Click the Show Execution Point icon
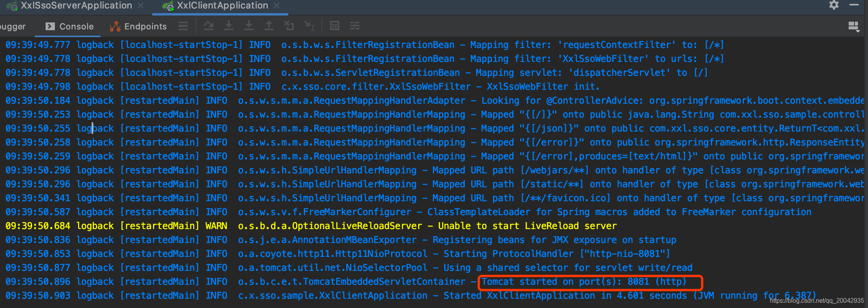868x308 pixels. pyautogui.click(x=183, y=26)
